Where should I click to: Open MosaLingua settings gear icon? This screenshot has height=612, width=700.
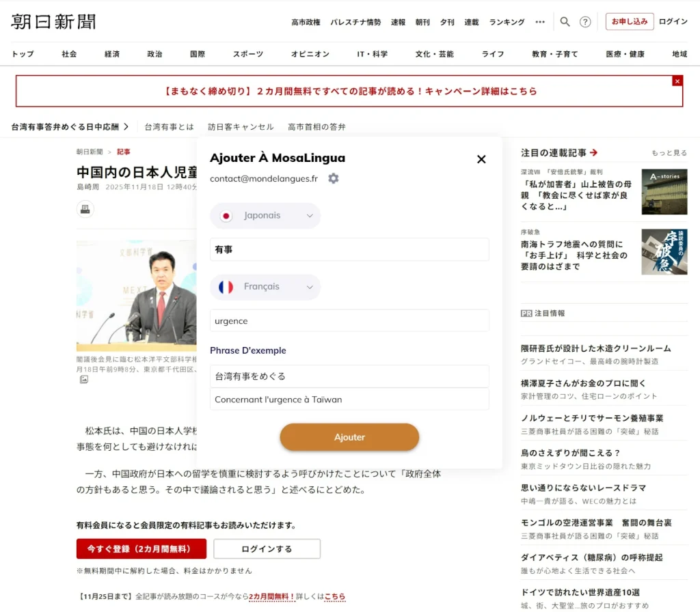tap(333, 178)
